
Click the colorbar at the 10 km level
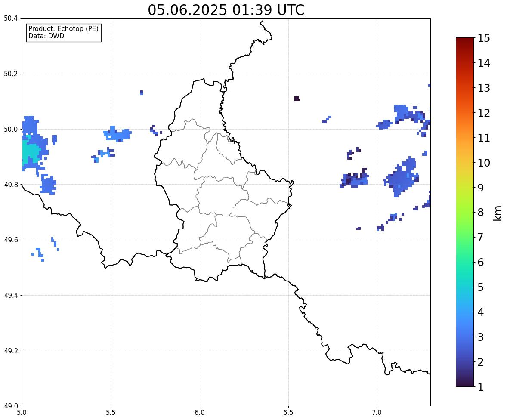click(465, 163)
